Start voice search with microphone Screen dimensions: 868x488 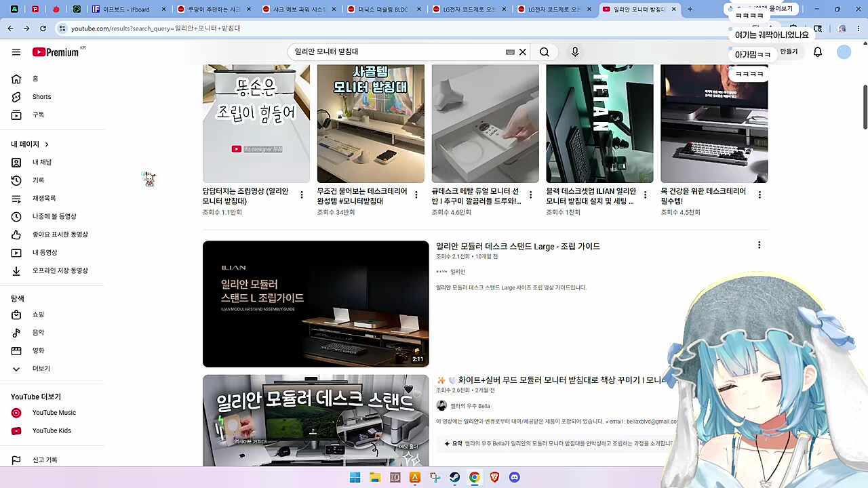pyautogui.click(x=575, y=52)
